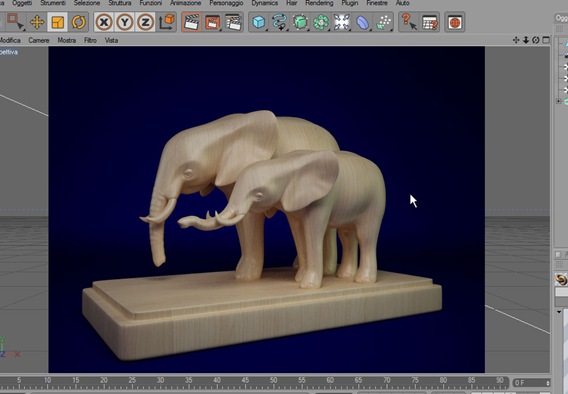Render the active view
568x394 pixels.
point(191,22)
